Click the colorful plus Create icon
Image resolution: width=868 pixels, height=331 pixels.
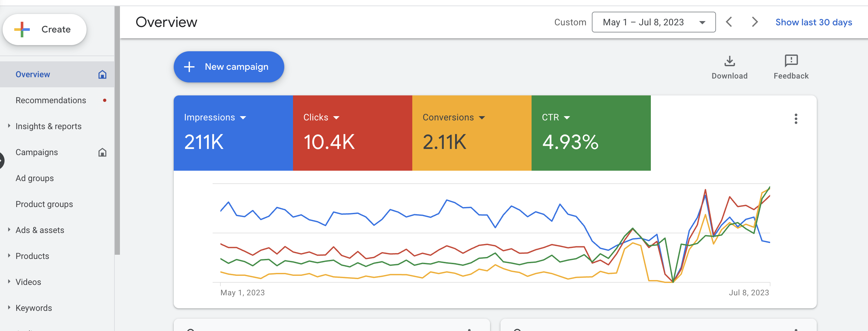click(x=22, y=29)
